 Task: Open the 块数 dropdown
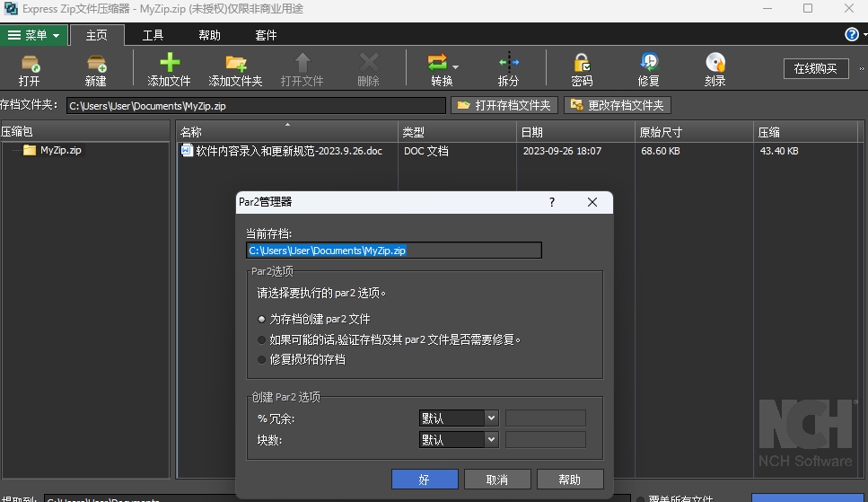point(459,440)
